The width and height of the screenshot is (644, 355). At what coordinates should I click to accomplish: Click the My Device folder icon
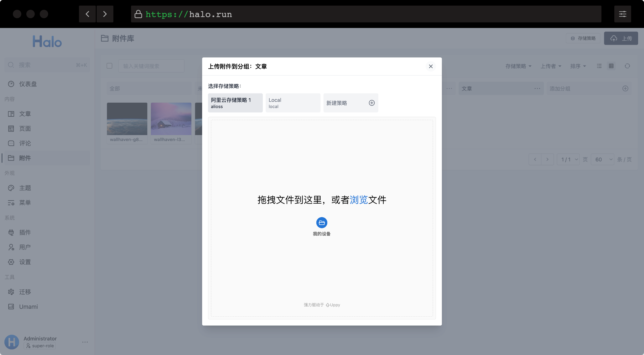322,223
